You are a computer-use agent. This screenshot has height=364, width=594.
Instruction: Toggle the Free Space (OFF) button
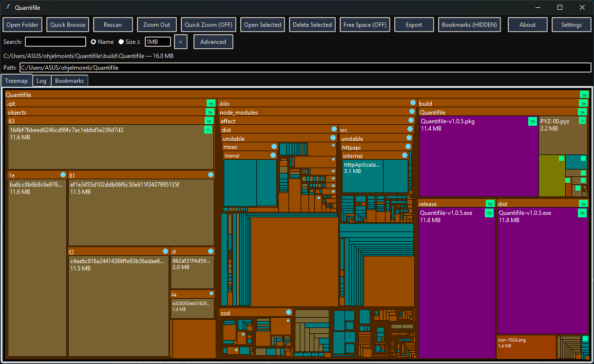[365, 25]
